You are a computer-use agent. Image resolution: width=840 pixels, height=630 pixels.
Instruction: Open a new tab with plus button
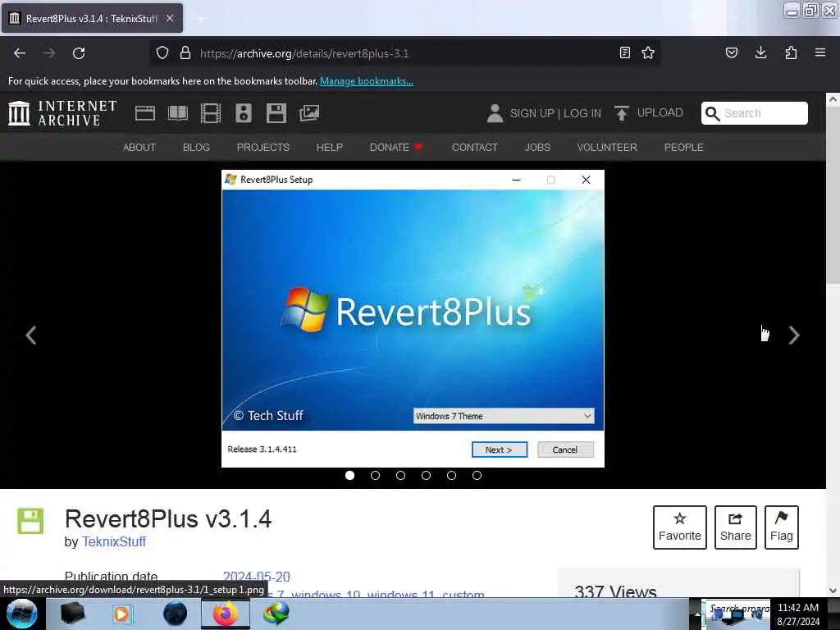[200, 19]
